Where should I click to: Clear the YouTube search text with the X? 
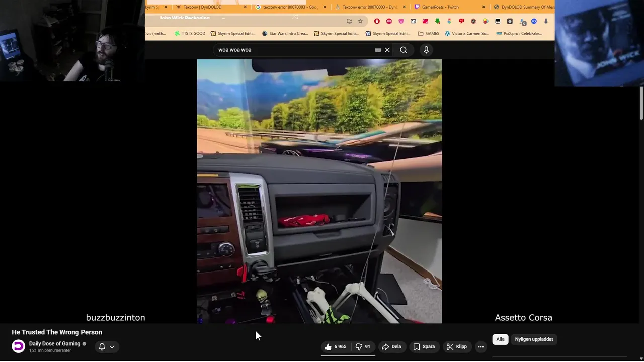click(x=387, y=50)
